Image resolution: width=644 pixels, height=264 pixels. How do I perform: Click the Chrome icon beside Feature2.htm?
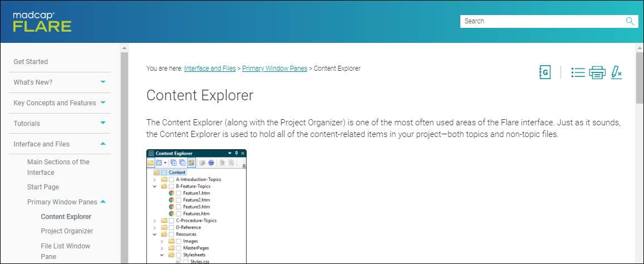point(171,200)
